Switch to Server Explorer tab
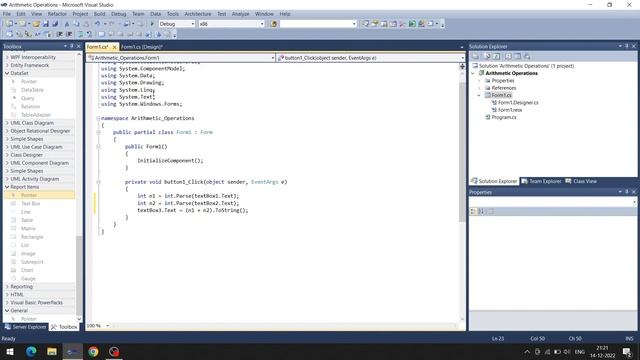Image resolution: width=640 pixels, height=360 pixels. pos(26,327)
